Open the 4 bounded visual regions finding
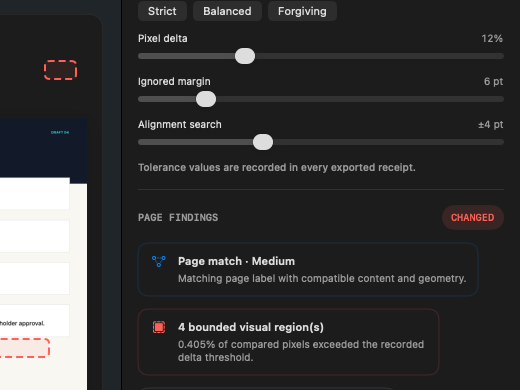Screen dimensions: 520x390 click(x=289, y=342)
